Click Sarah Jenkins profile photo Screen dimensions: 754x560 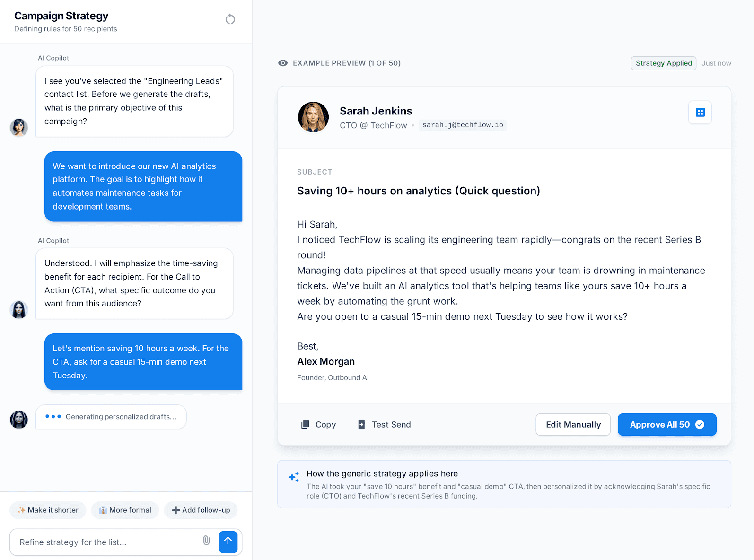point(313,117)
